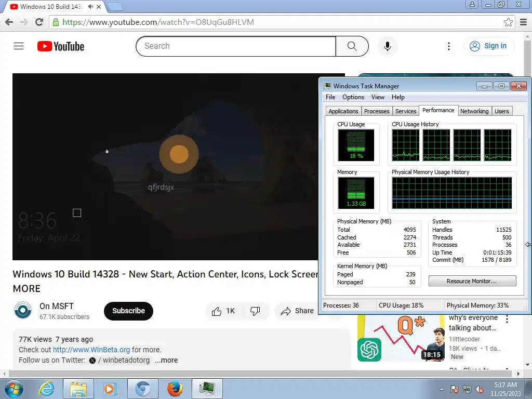Image resolution: width=532 pixels, height=399 pixels.
Task: Click the CPU Usage 18 % meter
Action: click(x=356, y=145)
